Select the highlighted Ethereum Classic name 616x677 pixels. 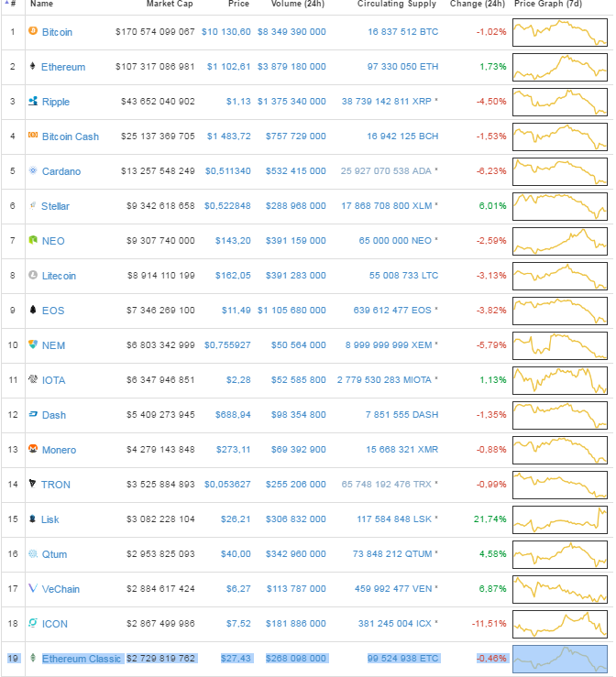[x=82, y=659]
